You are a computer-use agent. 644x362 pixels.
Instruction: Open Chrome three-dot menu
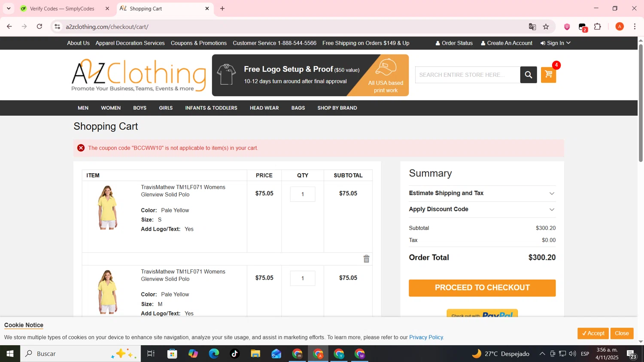635,27
